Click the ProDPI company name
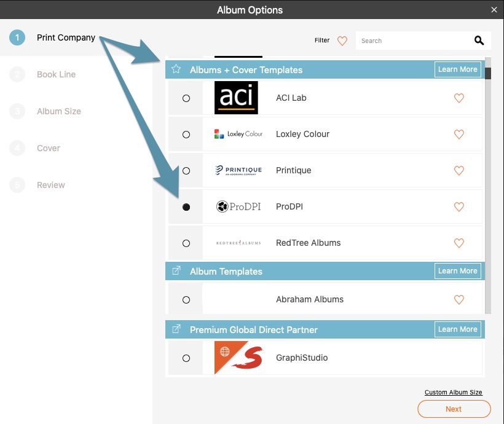The image size is (504, 424). [289, 206]
